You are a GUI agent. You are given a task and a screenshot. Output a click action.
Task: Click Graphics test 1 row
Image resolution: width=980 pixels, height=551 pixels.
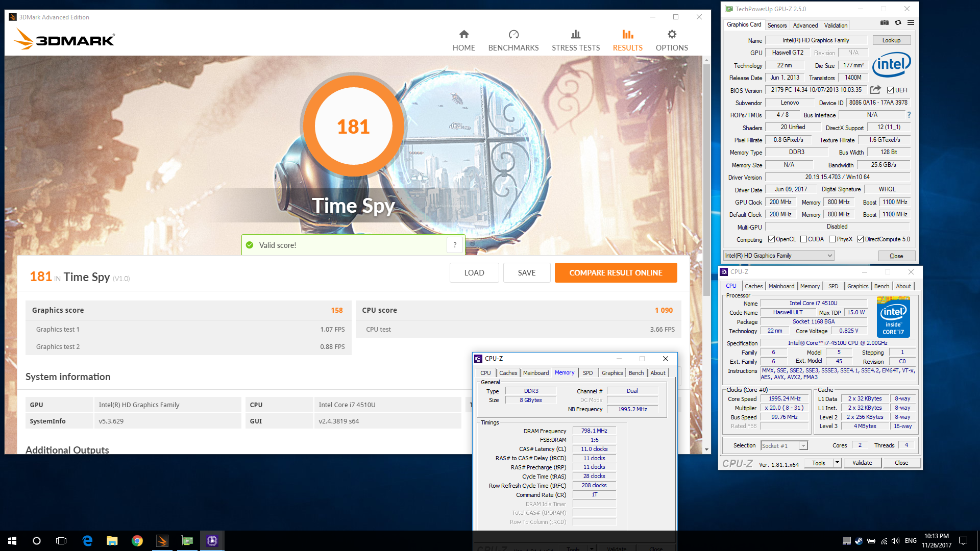188,329
